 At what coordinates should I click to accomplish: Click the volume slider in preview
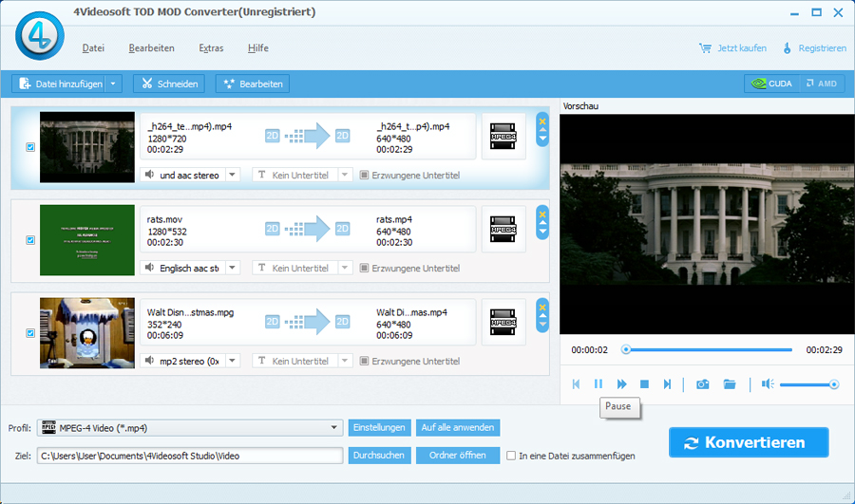pos(807,384)
